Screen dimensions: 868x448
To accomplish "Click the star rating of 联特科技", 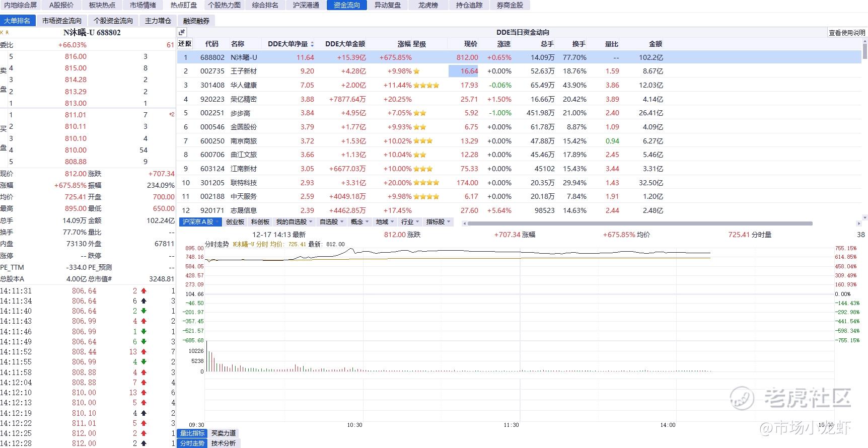I will pos(426,183).
